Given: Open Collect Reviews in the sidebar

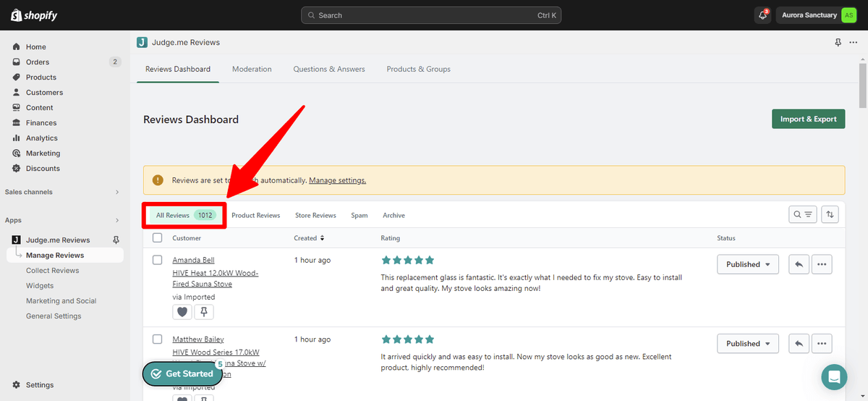Looking at the screenshot, I should [52, 271].
